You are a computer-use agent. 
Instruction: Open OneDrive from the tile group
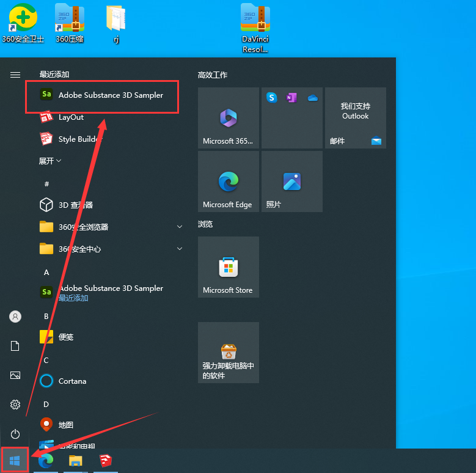[x=313, y=98]
